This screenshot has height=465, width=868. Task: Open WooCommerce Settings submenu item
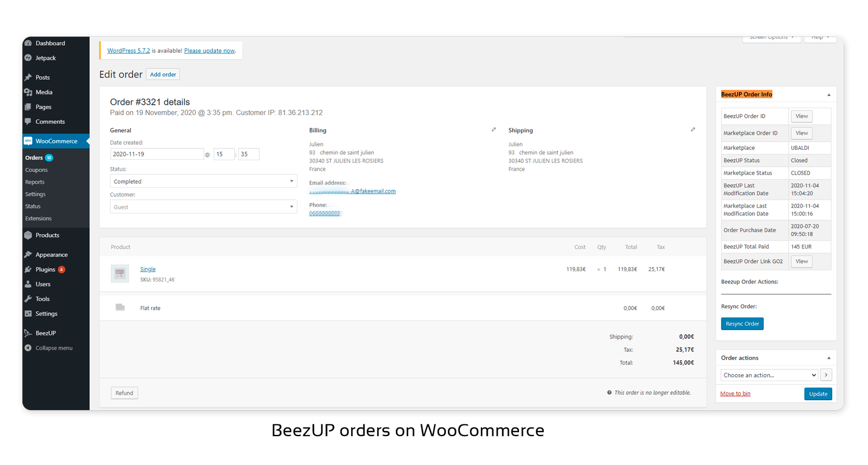[x=35, y=194]
